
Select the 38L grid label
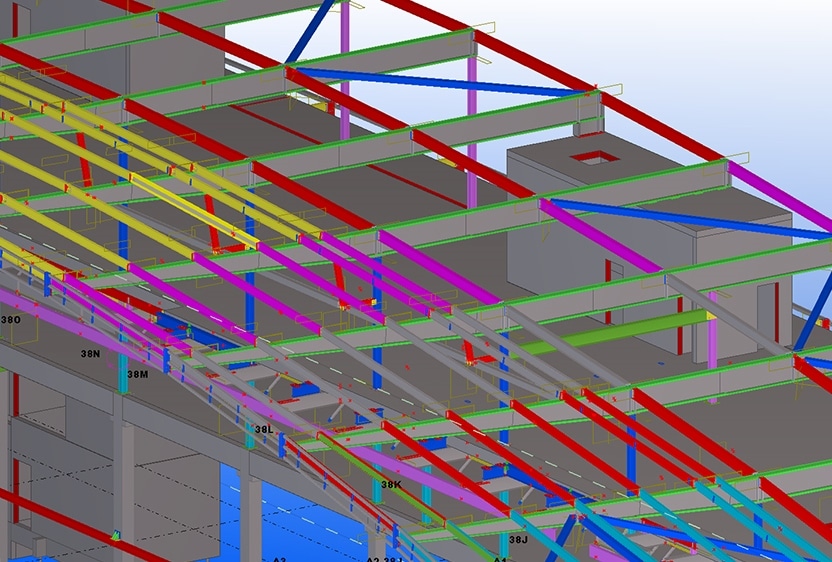263,429
